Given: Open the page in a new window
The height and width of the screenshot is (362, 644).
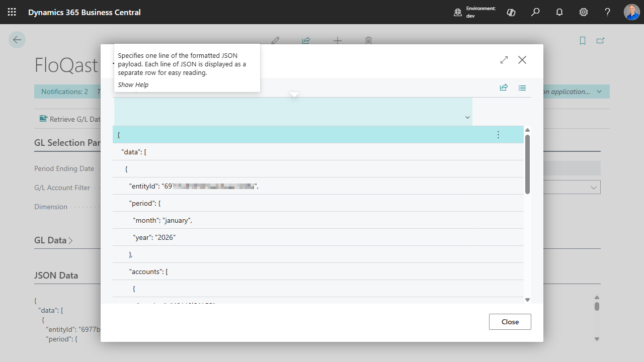Looking at the screenshot, I should (600, 41).
